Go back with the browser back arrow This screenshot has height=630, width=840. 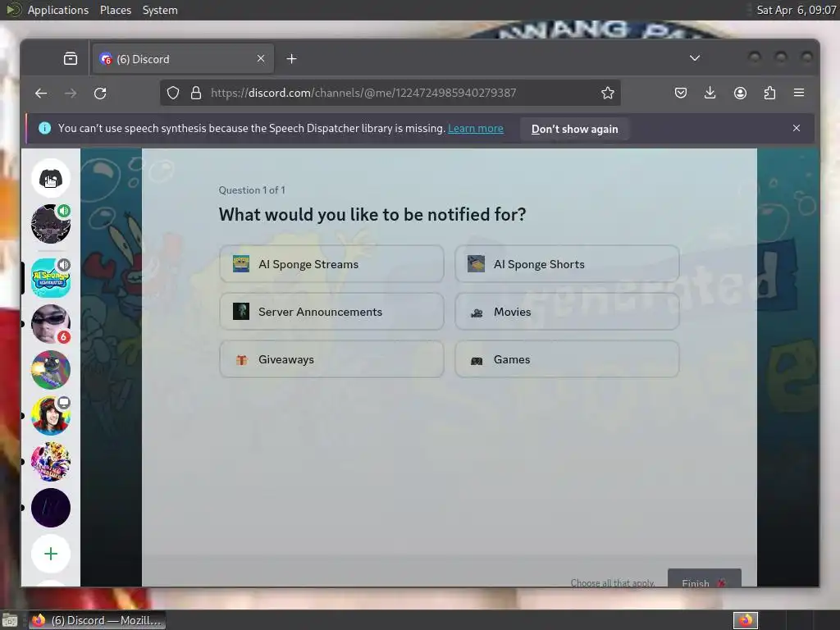[41, 94]
